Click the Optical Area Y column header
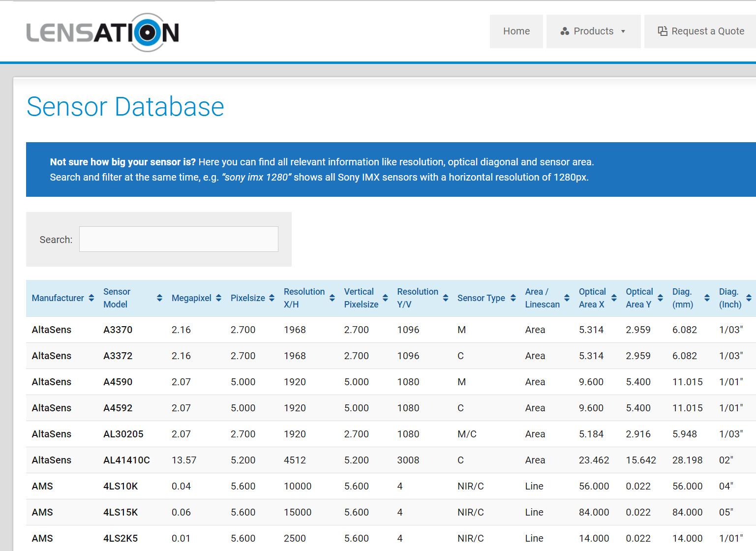The height and width of the screenshot is (551, 756). (639, 298)
